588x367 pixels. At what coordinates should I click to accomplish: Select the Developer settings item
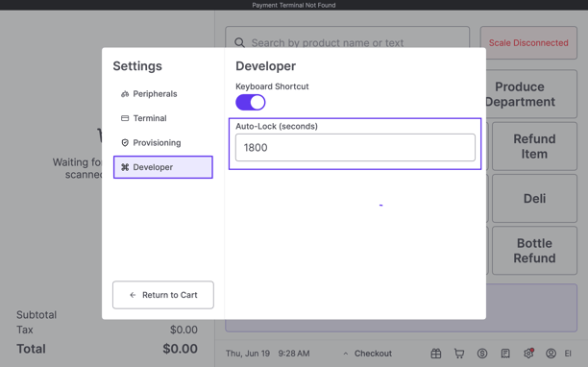(163, 167)
